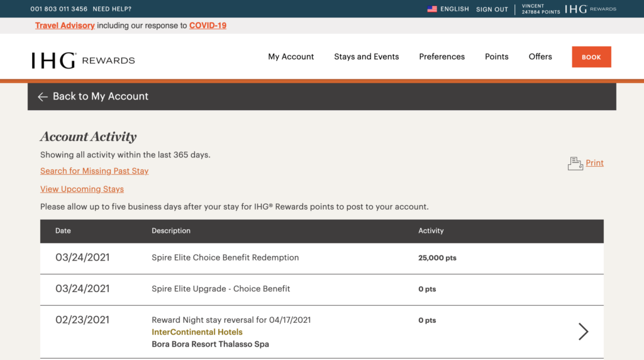The width and height of the screenshot is (644, 360).
Task: Open the COVID-19 link
Action: (x=208, y=25)
